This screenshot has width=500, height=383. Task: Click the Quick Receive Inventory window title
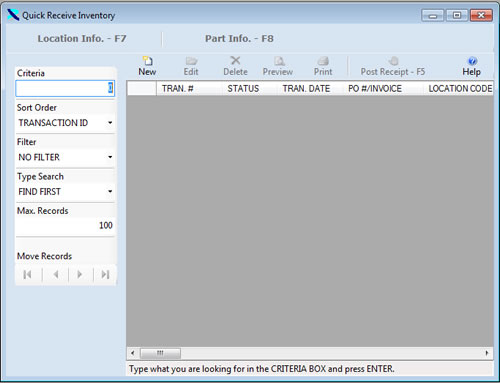click(x=68, y=15)
